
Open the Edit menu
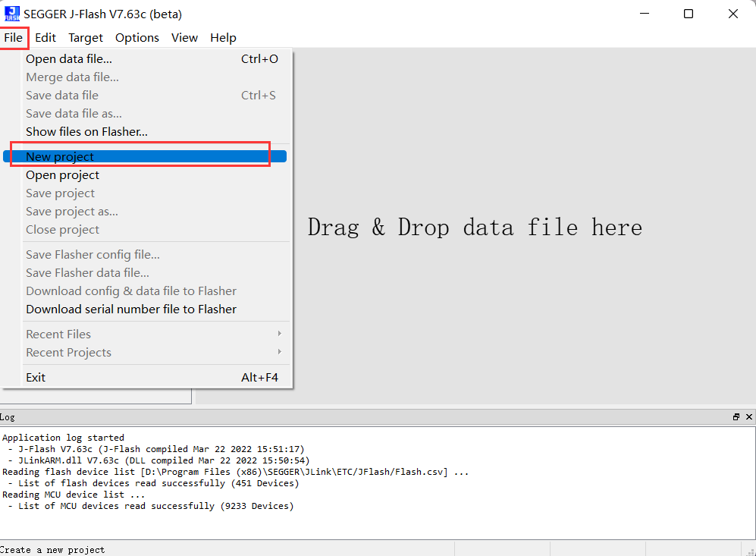point(45,37)
